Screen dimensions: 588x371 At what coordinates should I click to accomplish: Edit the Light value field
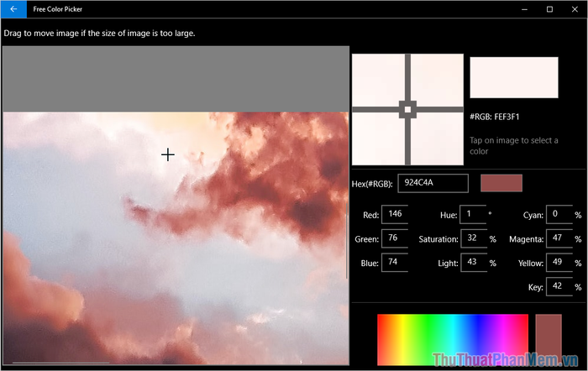coord(474,263)
